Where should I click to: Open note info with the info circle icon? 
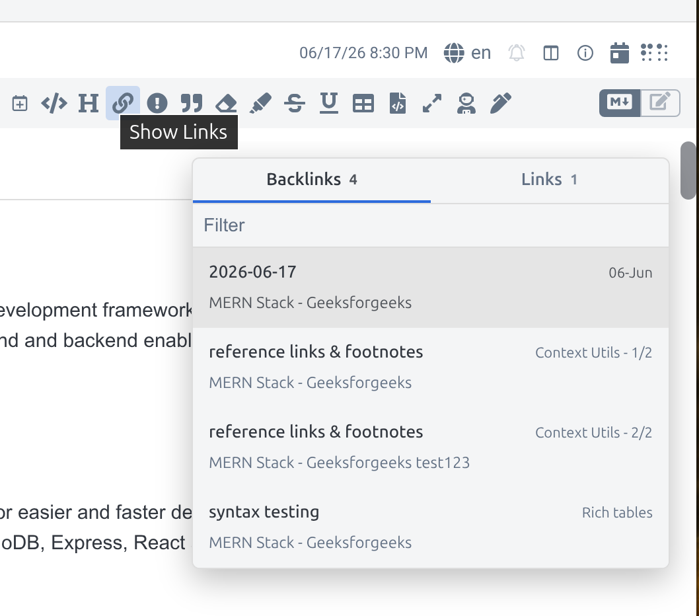click(x=585, y=53)
